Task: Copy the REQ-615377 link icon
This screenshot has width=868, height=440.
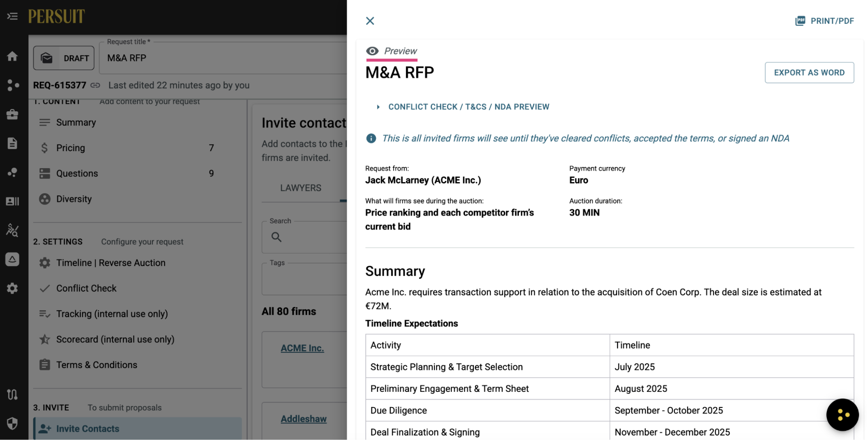Action: [96, 85]
